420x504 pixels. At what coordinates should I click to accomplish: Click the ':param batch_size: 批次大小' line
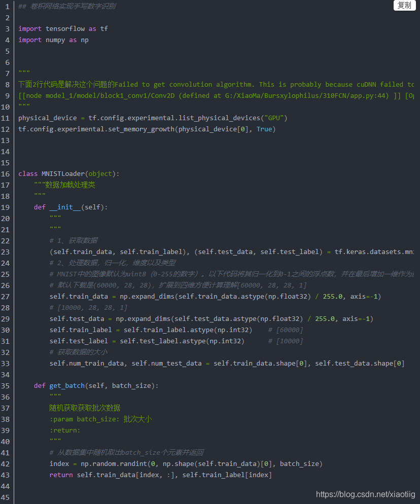tap(100, 419)
